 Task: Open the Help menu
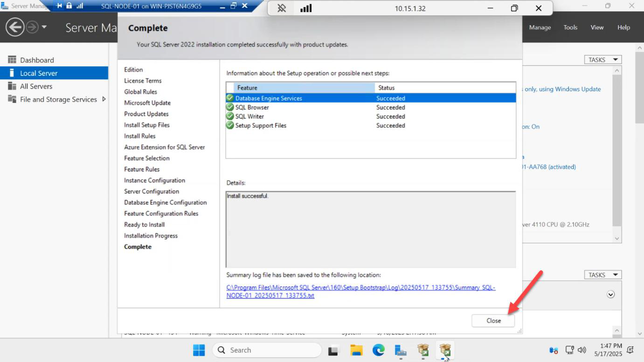coord(623,27)
